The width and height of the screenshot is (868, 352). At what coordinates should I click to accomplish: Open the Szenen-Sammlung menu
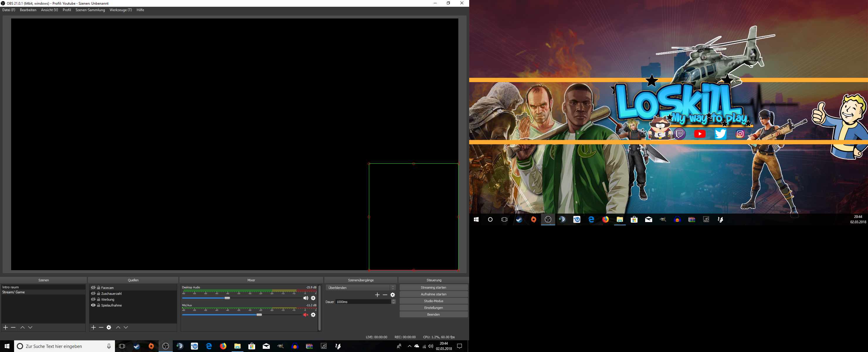(90, 10)
